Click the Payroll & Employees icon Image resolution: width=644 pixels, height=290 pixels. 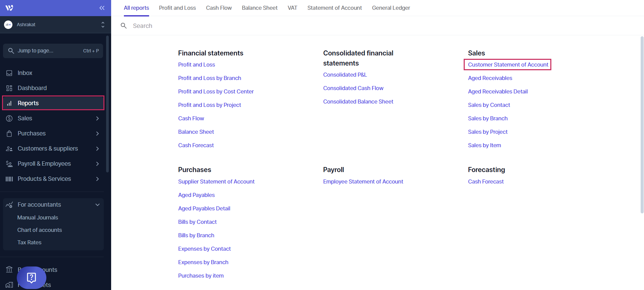coord(9,164)
